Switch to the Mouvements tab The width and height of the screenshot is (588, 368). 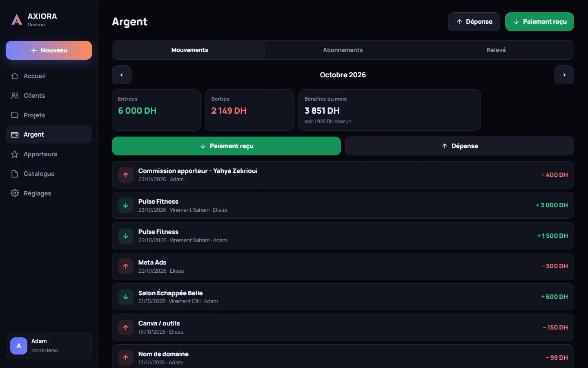[189, 50]
